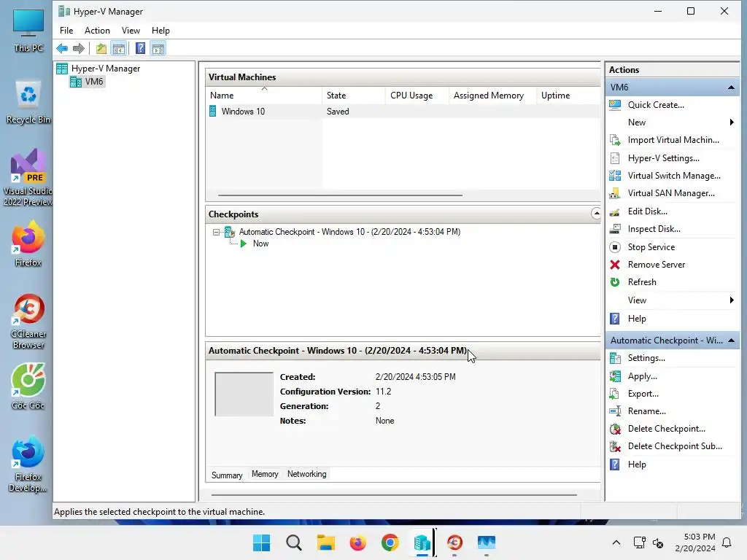Open the notification bell in the taskbar
The height and width of the screenshot is (560, 747).
727,542
